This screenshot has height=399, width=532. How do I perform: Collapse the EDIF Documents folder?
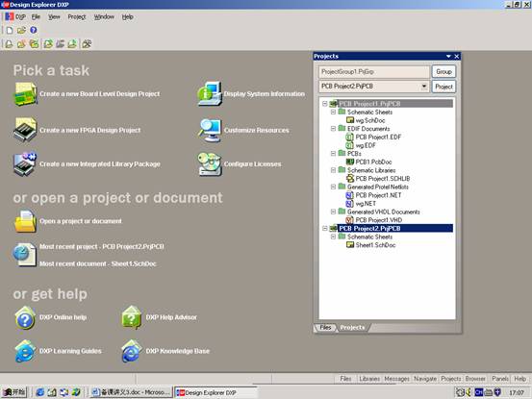click(x=333, y=129)
